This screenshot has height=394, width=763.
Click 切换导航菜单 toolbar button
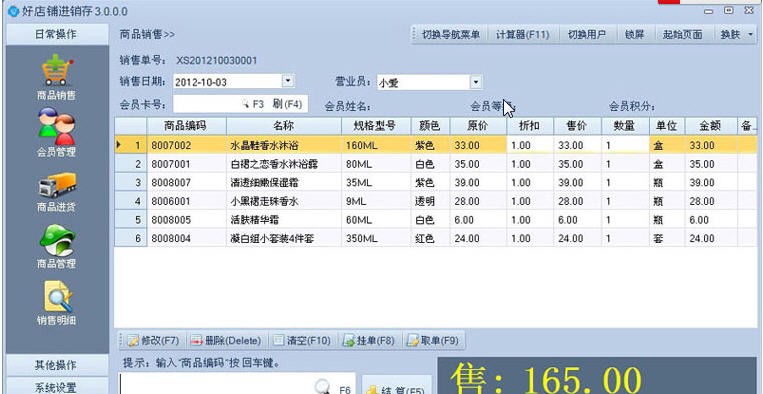451,35
